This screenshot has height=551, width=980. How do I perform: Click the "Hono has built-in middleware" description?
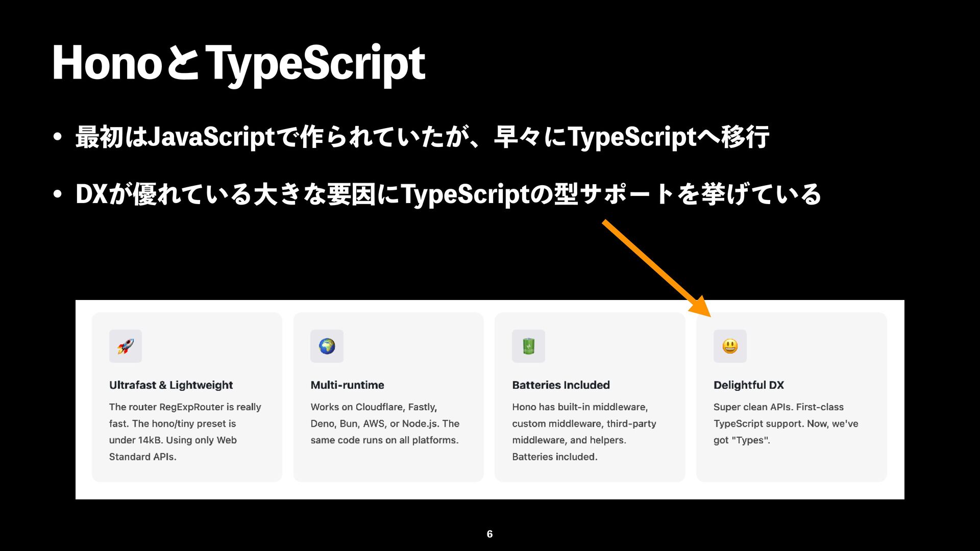[x=584, y=432]
